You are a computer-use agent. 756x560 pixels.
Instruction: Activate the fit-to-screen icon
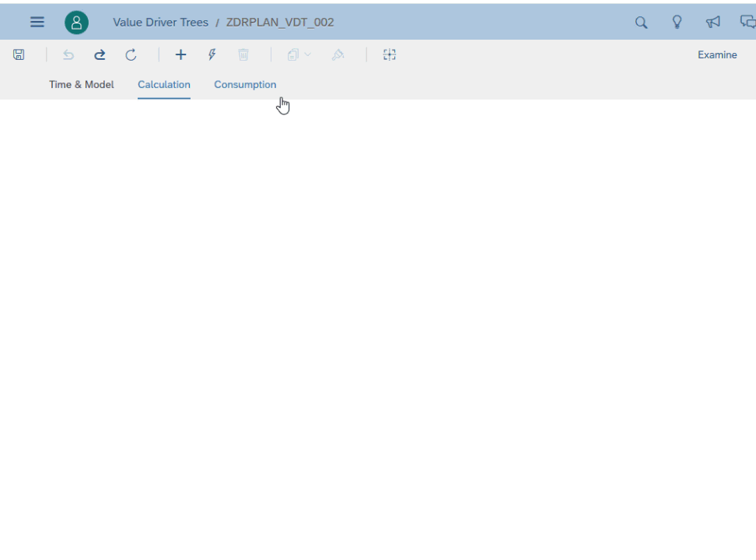pos(389,54)
